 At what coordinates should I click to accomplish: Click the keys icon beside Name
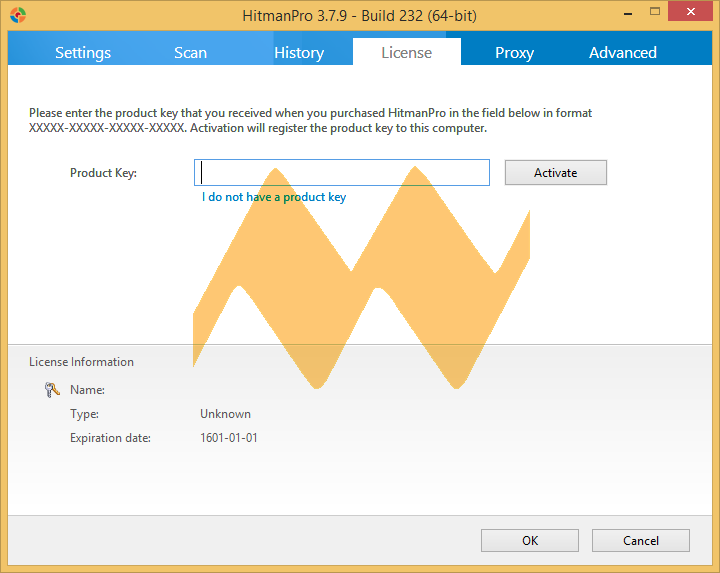coord(52,390)
